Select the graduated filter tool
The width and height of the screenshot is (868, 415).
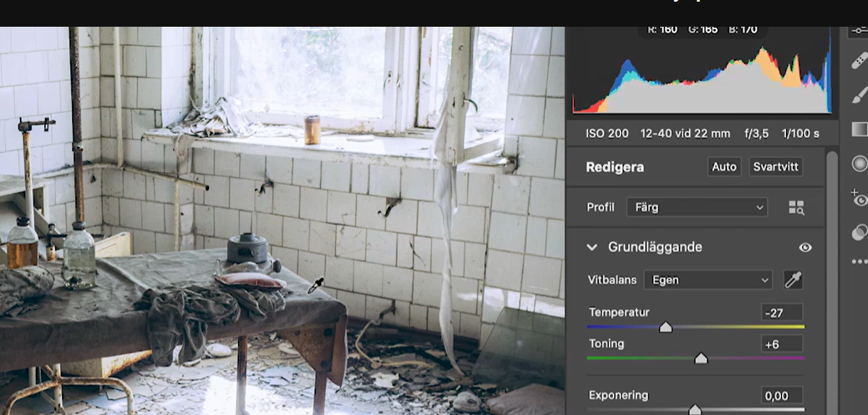coord(859,129)
